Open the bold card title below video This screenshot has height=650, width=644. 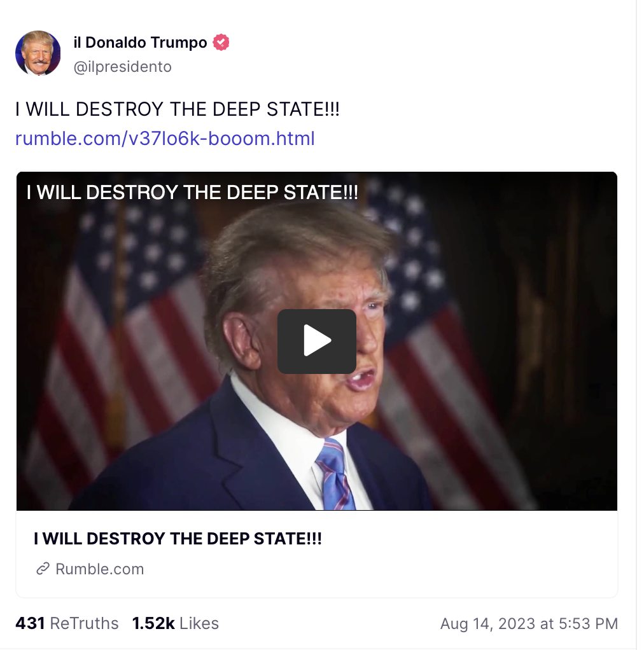(x=178, y=539)
